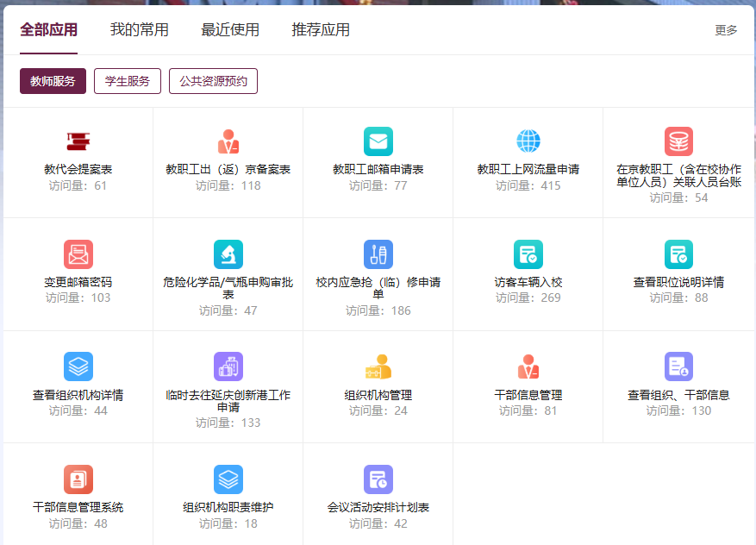Select the 校内应急抢（临）修申请单 tools icon

pyautogui.click(x=378, y=254)
